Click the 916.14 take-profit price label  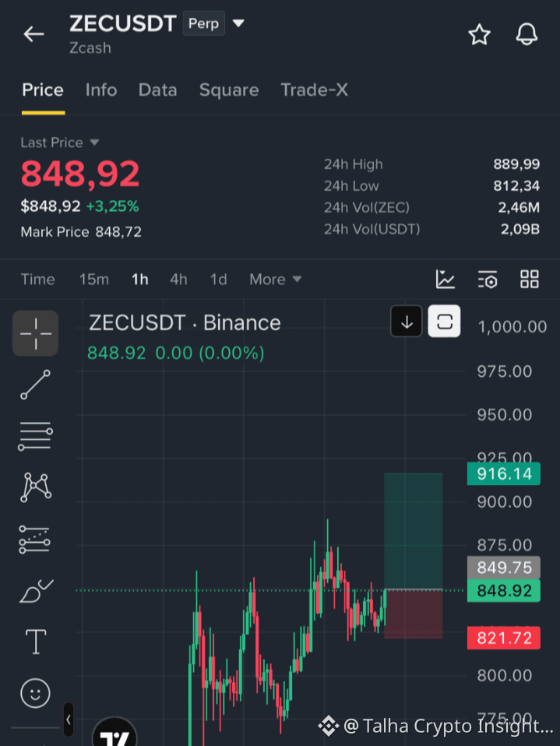[504, 474]
